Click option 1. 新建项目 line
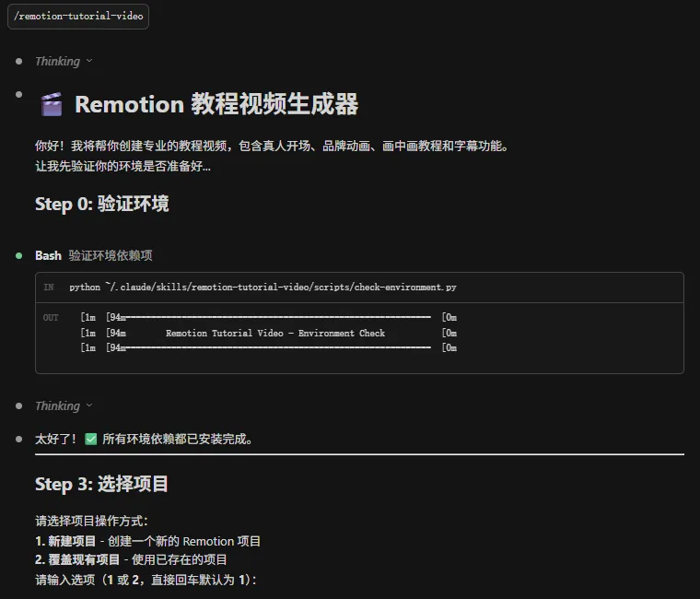Screen dimensions: 700x599 147,541
